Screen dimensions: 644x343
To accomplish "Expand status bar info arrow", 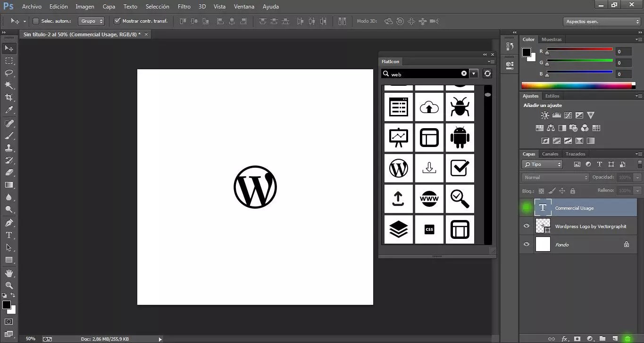I will point(160,339).
